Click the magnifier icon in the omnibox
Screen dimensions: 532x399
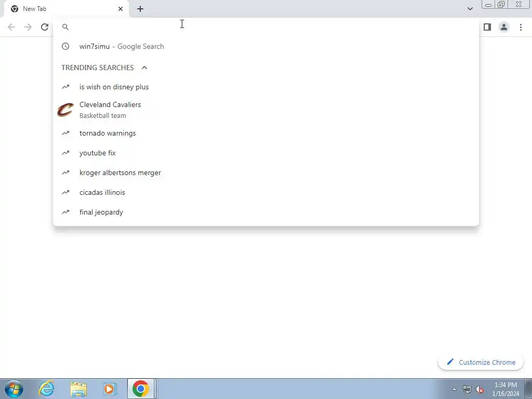click(65, 27)
